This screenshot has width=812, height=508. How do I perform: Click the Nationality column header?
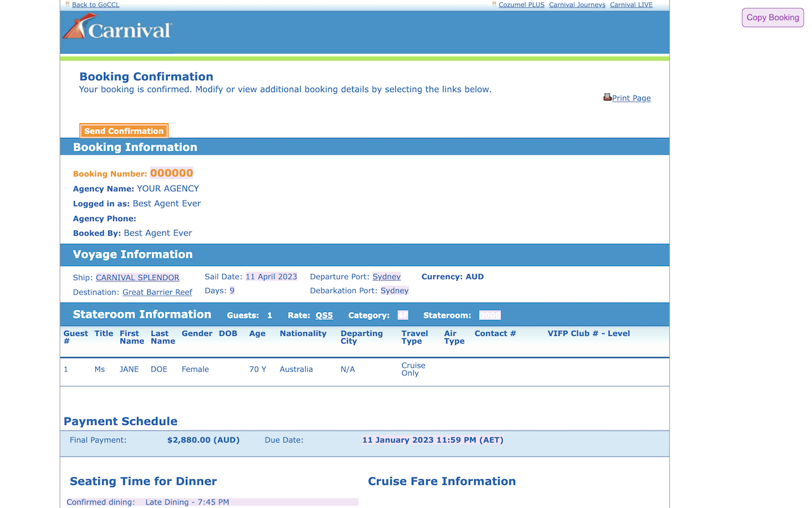point(303,333)
